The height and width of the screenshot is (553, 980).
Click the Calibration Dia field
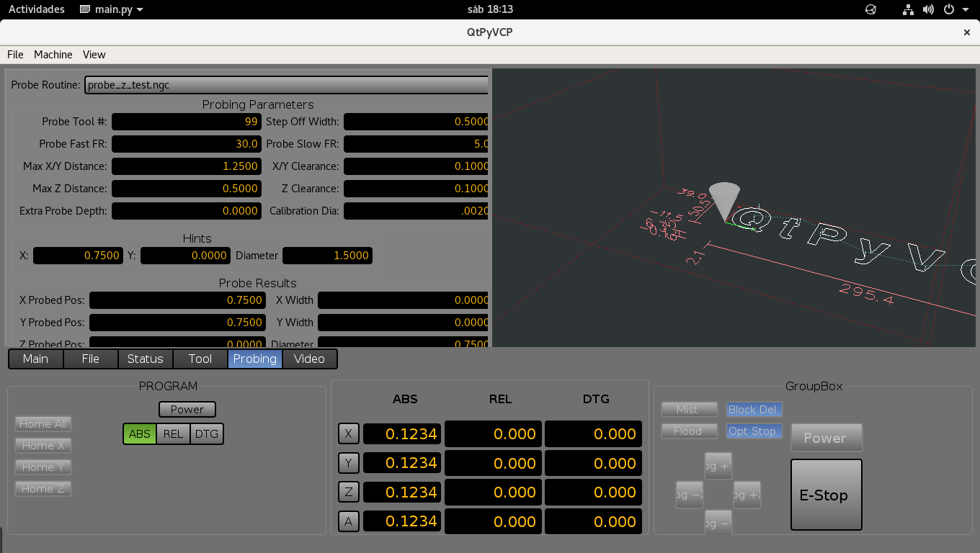point(416,211)
